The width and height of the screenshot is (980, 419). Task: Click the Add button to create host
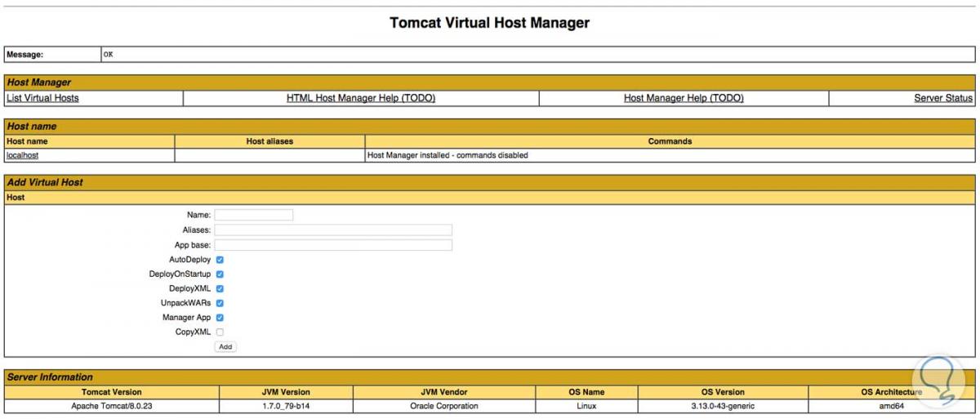(225, 347)
